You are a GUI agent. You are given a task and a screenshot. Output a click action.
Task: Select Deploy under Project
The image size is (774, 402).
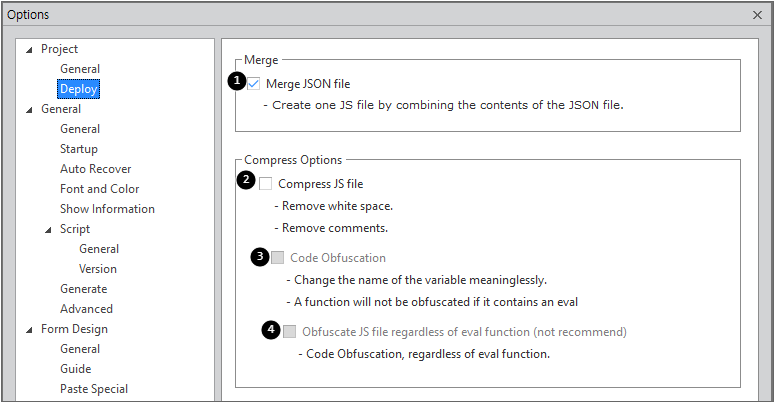[78, 89]
